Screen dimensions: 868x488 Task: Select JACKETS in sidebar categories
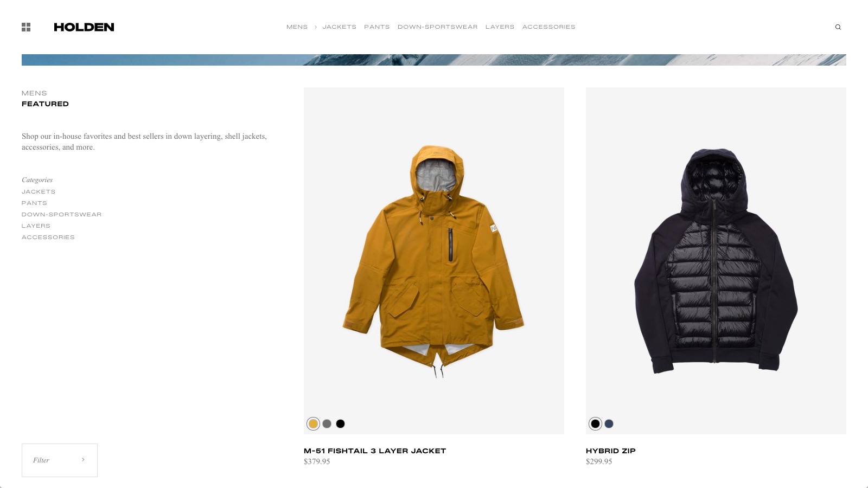39,192
